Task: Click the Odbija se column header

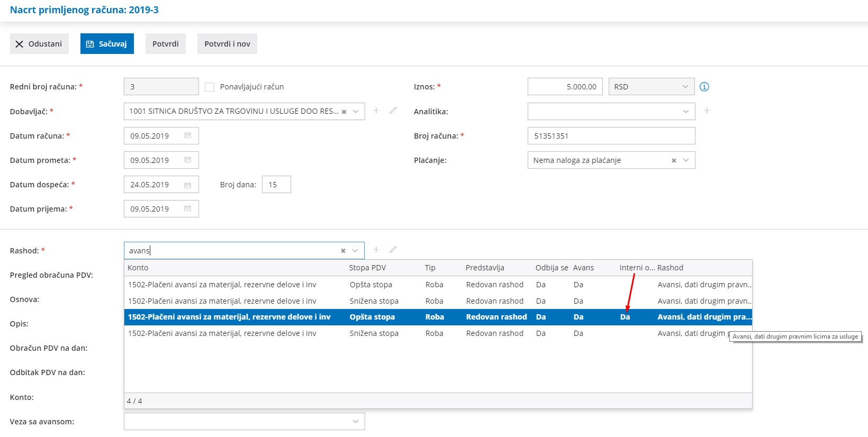Action: (551, 268)
